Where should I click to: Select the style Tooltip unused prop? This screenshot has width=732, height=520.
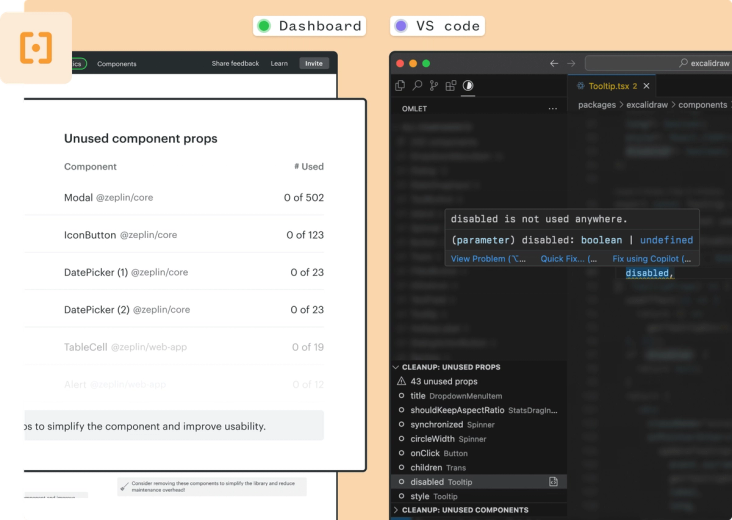point(479,496)
